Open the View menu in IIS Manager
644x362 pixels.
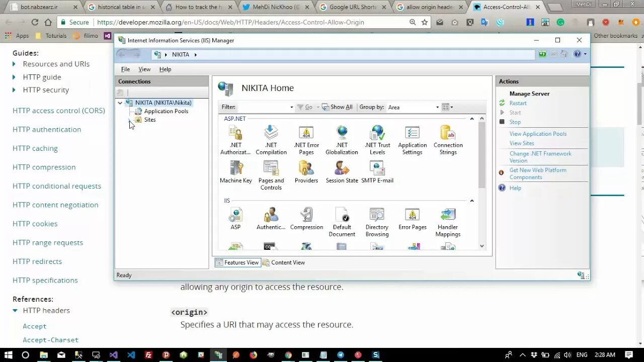tap(144, 69)
